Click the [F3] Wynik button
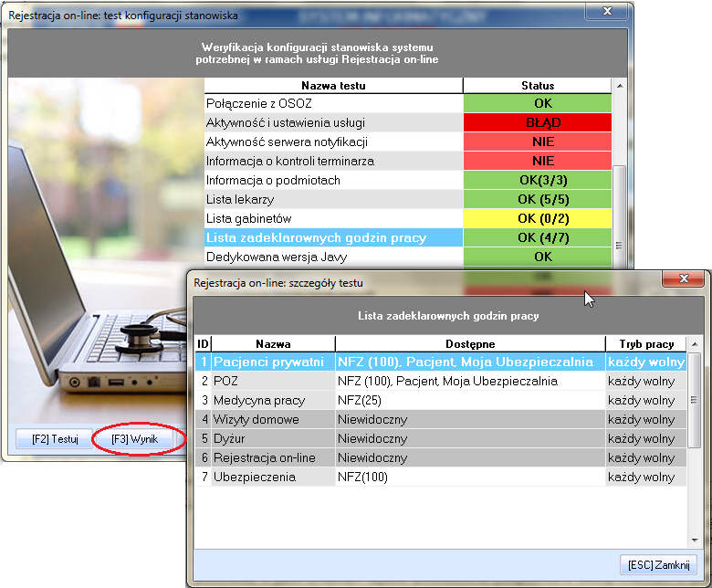712x588 pixels. coord(134,439)
